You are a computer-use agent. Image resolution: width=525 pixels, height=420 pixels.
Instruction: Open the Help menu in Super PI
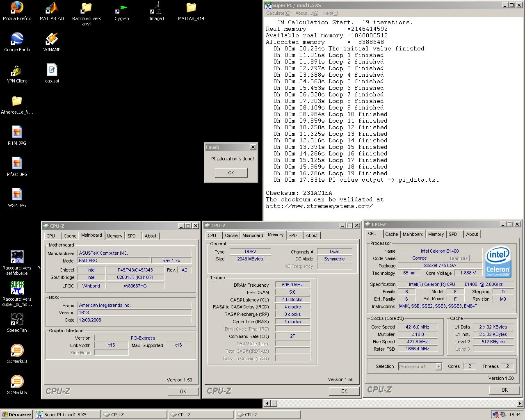[331, 13]
